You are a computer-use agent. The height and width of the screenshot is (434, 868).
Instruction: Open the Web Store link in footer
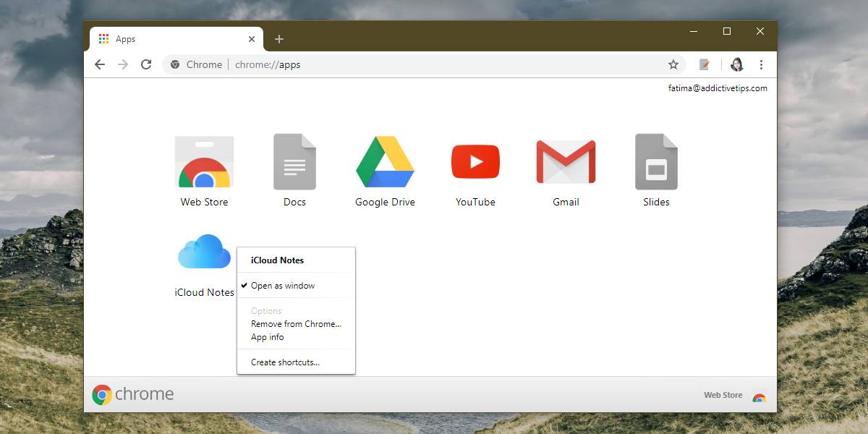coord(723,395)
